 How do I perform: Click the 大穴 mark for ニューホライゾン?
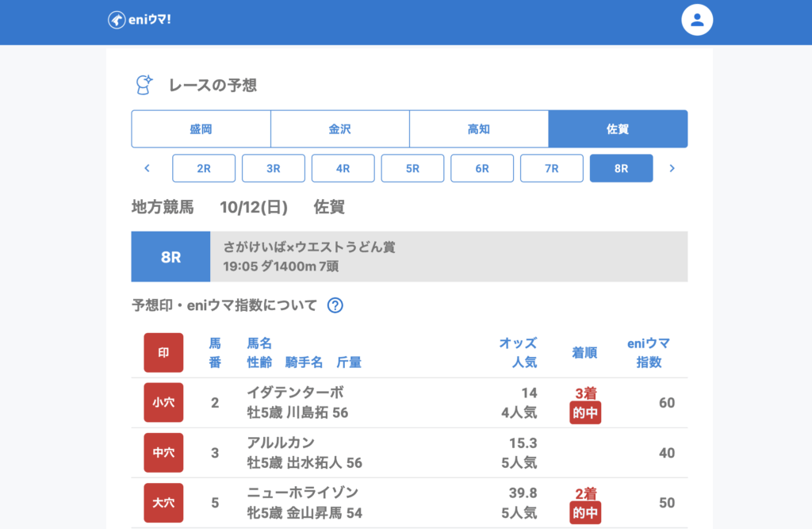163,503
